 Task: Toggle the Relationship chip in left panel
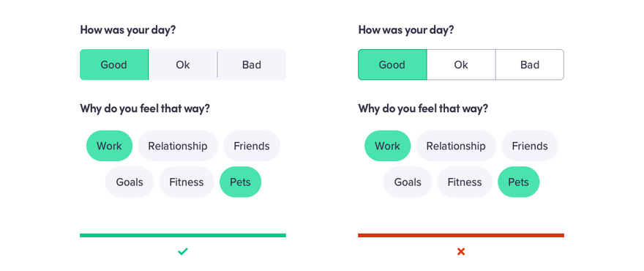tap(178, 146)
